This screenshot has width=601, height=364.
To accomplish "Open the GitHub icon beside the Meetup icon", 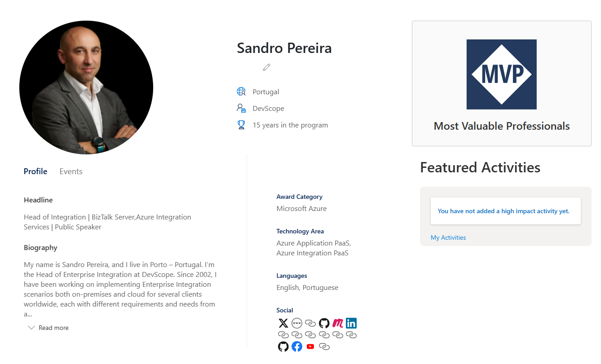I will (324, 323).
